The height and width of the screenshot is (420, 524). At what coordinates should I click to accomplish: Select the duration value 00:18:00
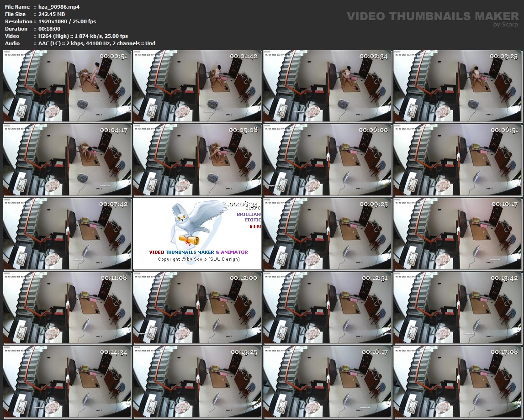[49, 29]
